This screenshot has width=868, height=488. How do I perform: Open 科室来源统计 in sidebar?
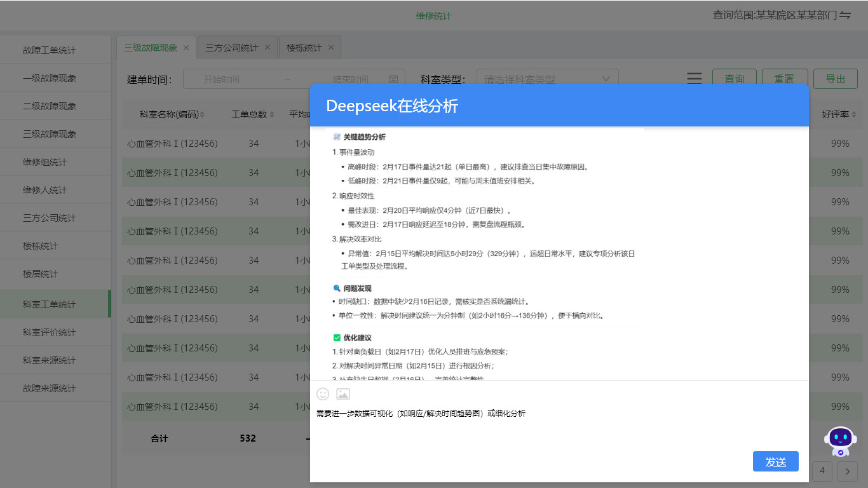pyautogui.click(x=55, y=360)
